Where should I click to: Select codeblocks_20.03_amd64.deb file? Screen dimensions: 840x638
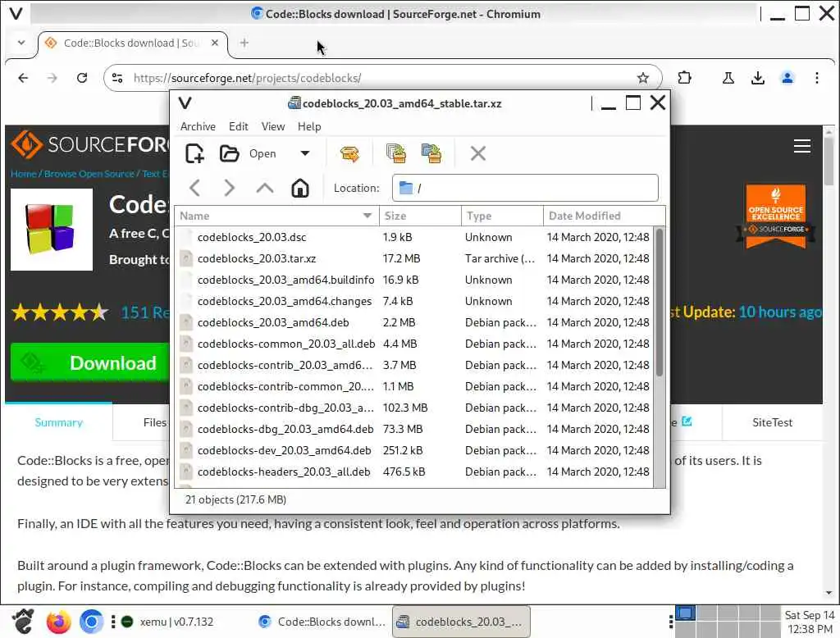[x=414, y=322]
